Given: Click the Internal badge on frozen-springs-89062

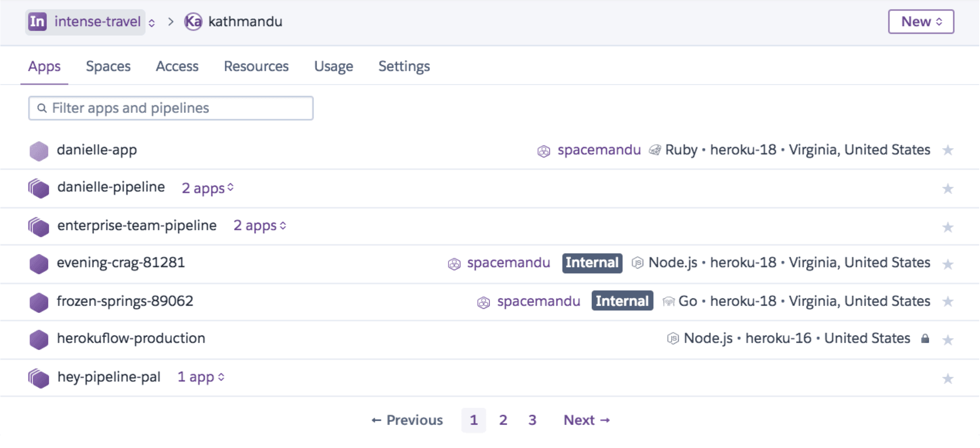Looking at the screenshot, I should pyautogui.click(x=622, y=301).
